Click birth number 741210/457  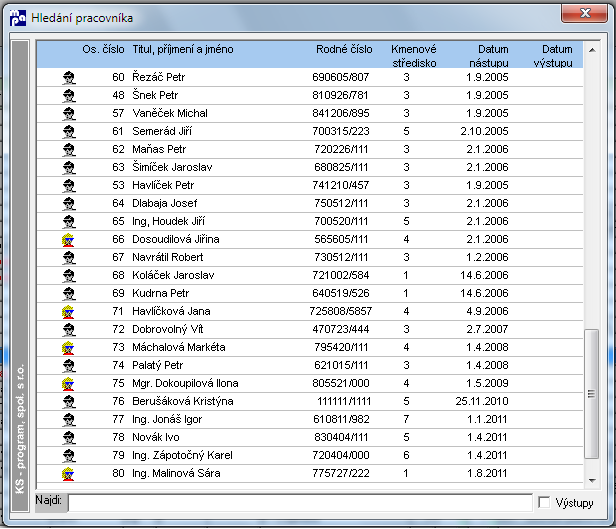click(341, 185)
